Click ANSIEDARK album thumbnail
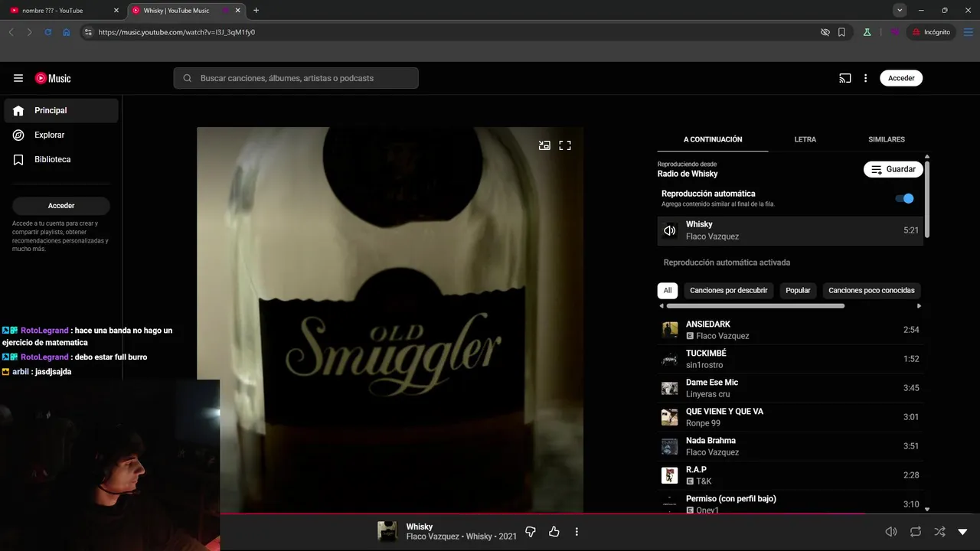Screen dimensions: 980x551 [670, 330]
